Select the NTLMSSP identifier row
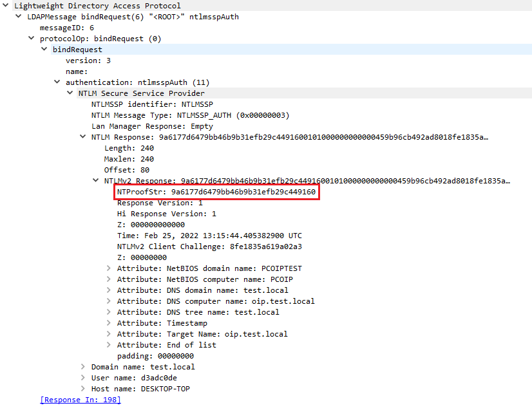Image resolution: width=532 pixels, height=410 pixels. tap(152, 104)
